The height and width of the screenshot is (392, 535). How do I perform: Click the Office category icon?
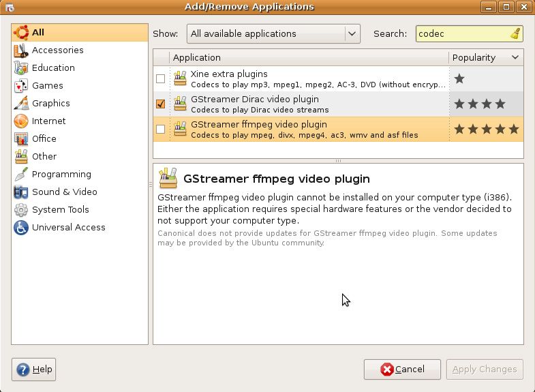pyautogui.click(x=21, y=139)
